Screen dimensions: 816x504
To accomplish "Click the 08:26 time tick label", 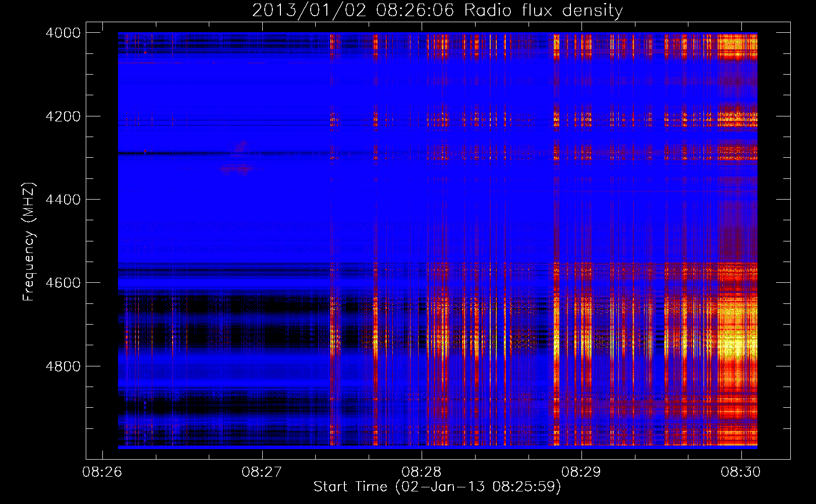I will pos(102,472).
